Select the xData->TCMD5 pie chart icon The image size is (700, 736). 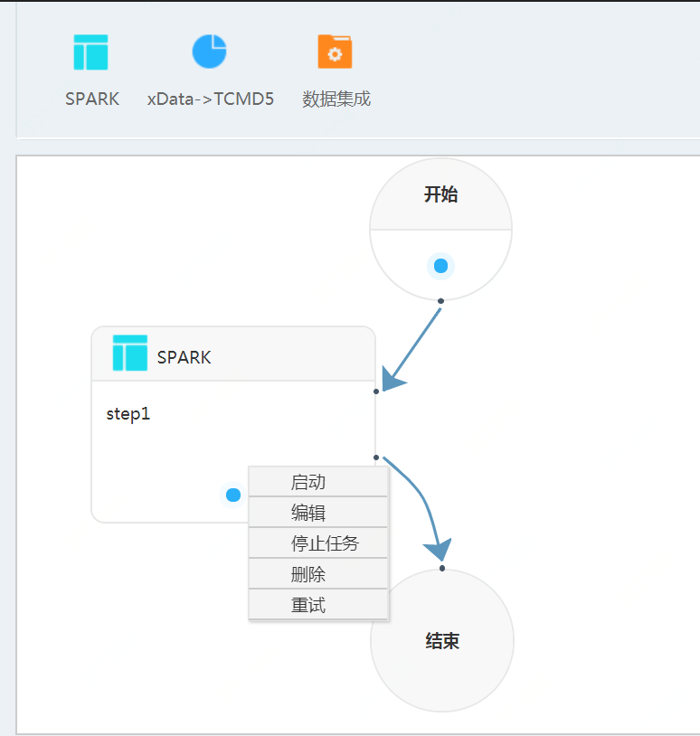[209, 52]
